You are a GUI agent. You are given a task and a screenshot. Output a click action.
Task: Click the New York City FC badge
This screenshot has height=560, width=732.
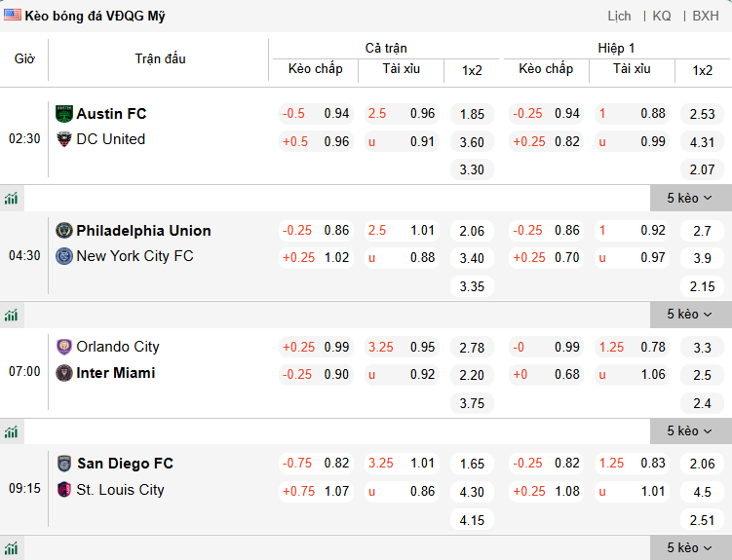(x=64, y=256)
